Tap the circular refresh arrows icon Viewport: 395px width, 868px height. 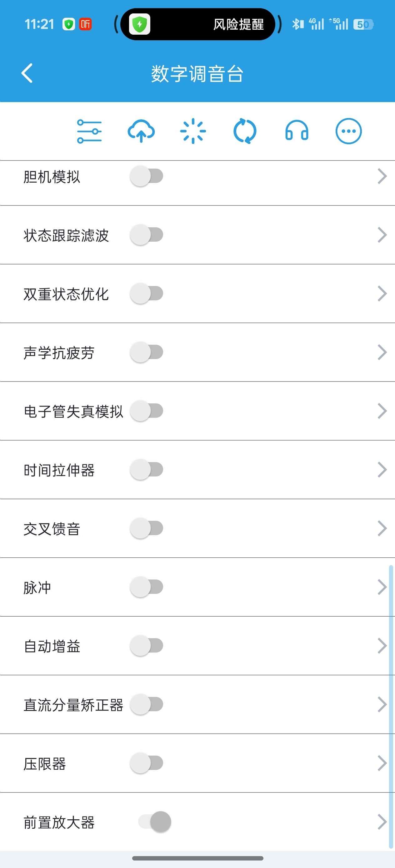click(x=245, y=131)
